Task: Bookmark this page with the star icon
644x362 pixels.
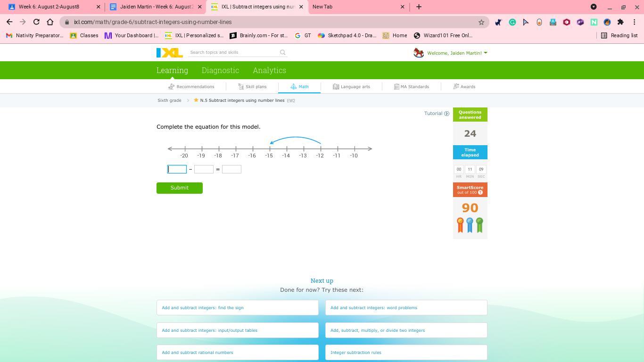Action: coord(481,22)
